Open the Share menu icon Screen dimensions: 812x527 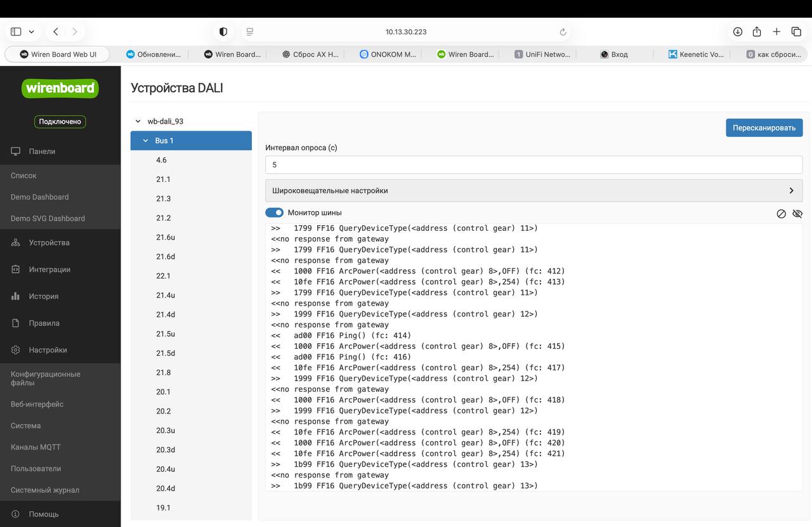(757, 32)
